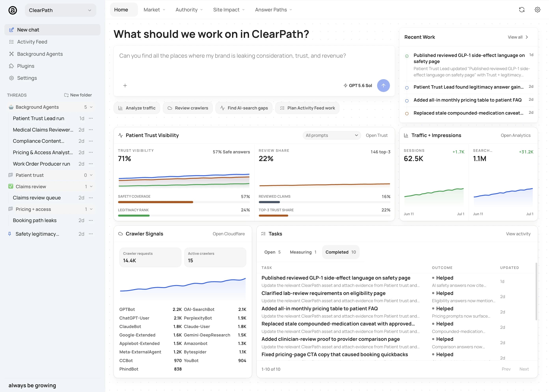The width and height of the screenshot is (549, 392).
Task: Open the All prompts filter dropdown
Action: coord(332,135)
